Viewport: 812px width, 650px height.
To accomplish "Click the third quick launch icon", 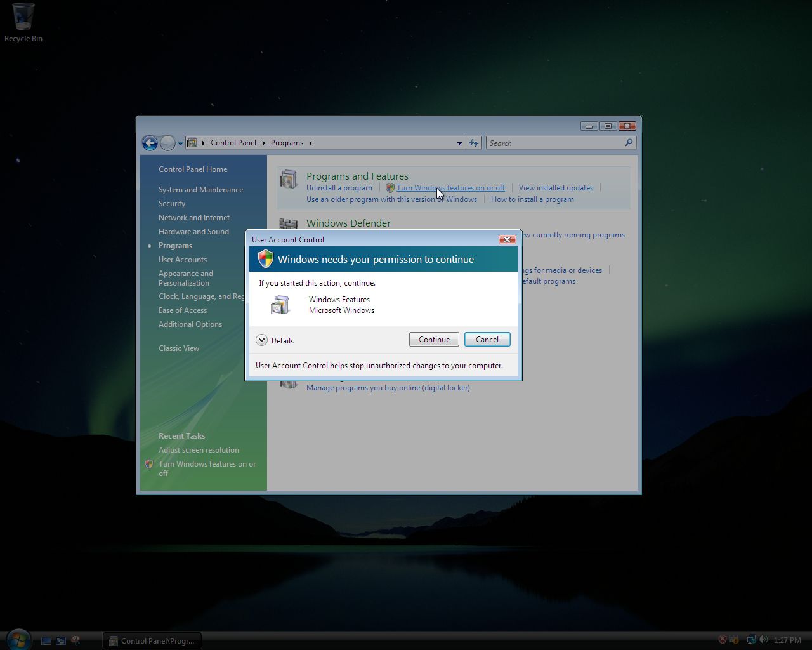I will pyautogui.click(x=76, y=641).
